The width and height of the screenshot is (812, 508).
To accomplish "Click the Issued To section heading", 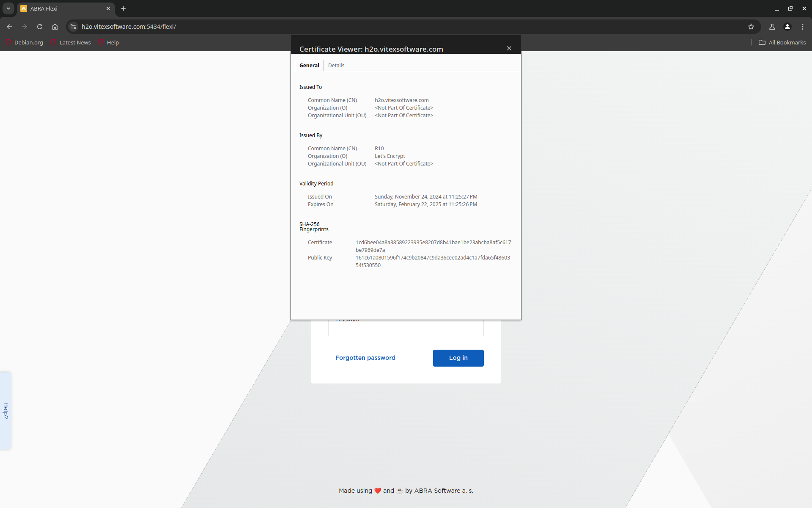I will pyautogui.click(x=310, y=87).
